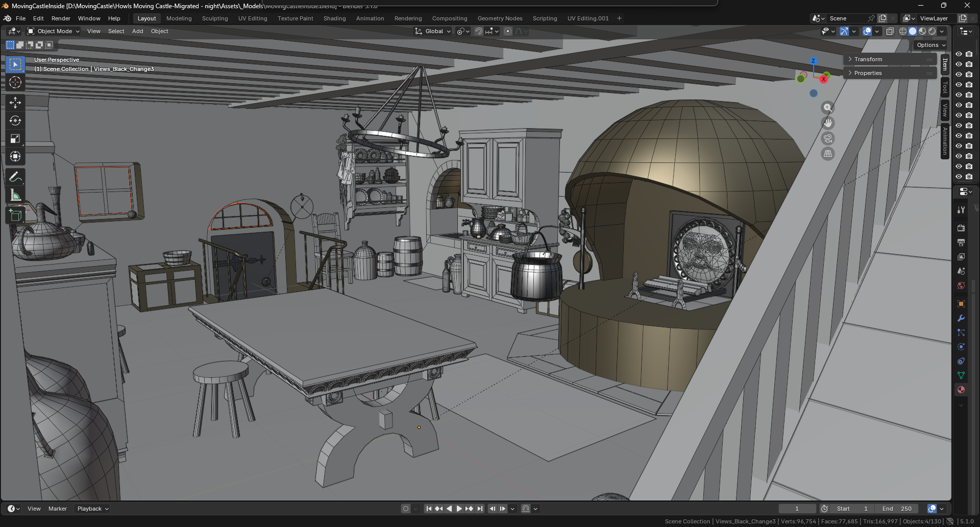The width and height of the screenshot is (980, 527).
Task: Activate the Scale tool
Action: 15,138
